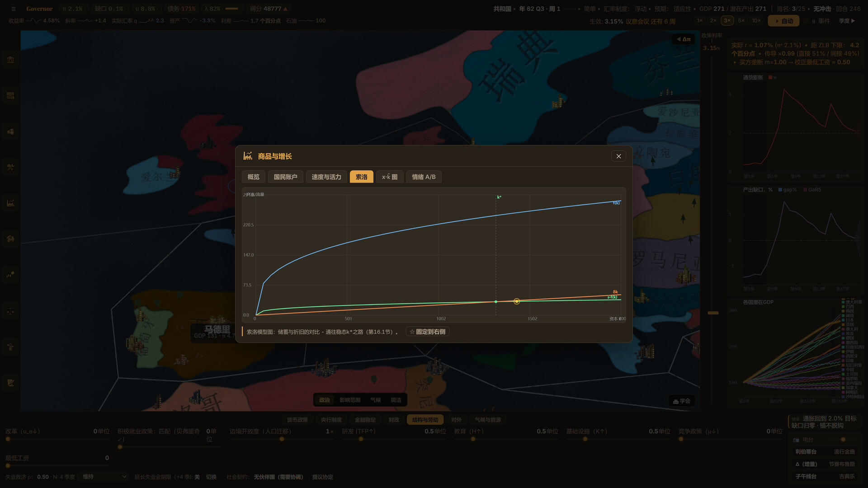Click the 学会 button on the map
Image resolution: width=868 pixels, height=488 pixels.
(682, 401)
